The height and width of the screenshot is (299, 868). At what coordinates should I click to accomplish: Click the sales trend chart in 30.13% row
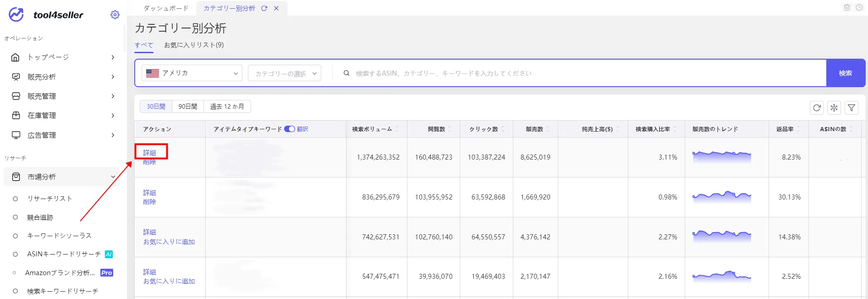[722, 196]
